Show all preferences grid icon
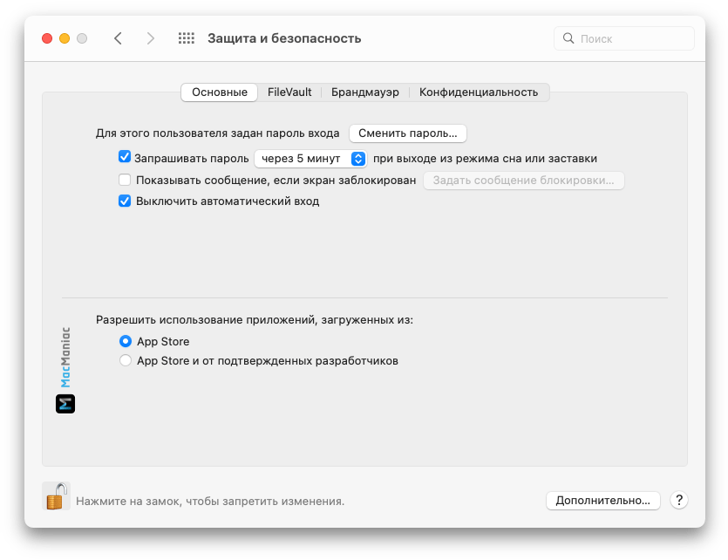Image resolution: width=728 pixels, height=560 pixels. click(x=186, y=38)
